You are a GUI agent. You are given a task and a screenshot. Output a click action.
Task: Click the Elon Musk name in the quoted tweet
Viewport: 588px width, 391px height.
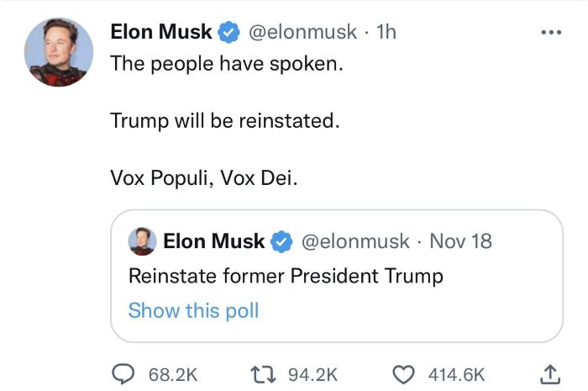[213, 240]
